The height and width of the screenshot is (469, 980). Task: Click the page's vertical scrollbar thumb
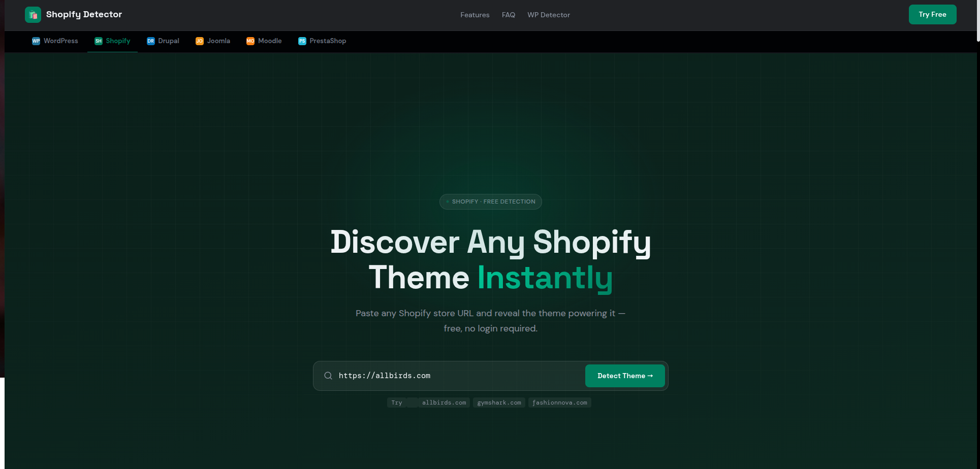978,21
